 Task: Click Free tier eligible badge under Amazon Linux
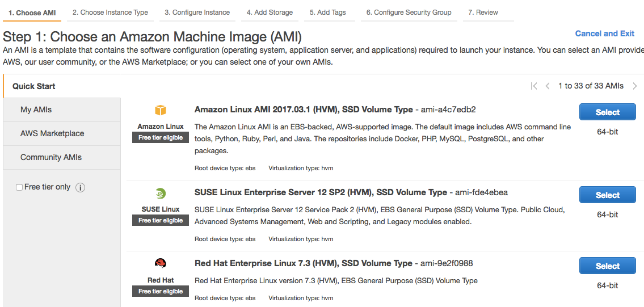point(161,138)
